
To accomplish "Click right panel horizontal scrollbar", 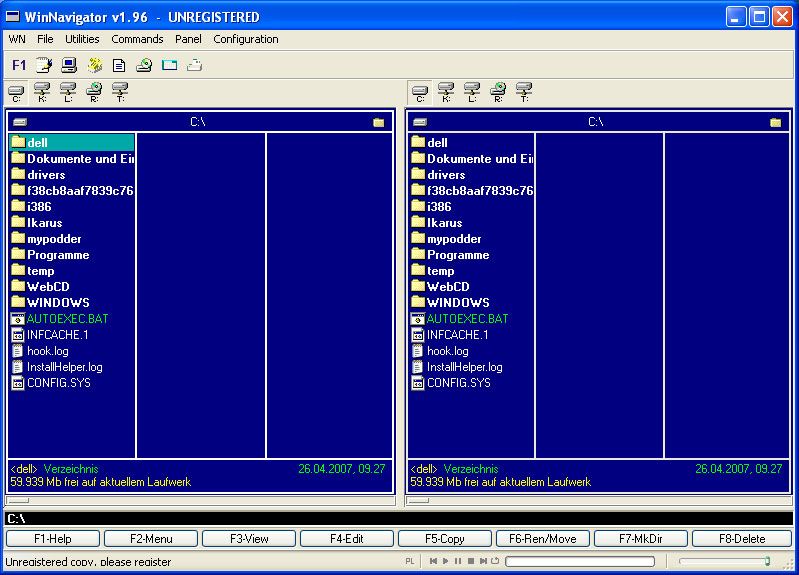I will pyautogui.click(x=598, y=501).
